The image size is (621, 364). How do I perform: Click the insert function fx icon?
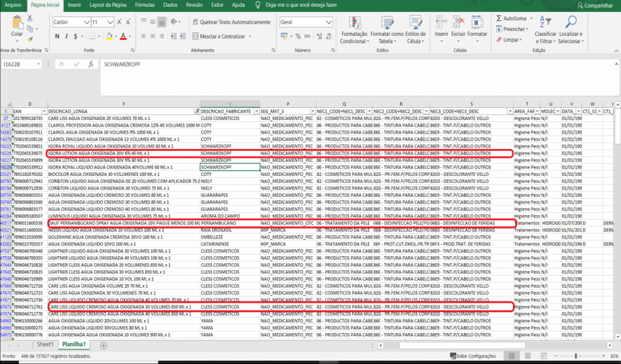point(90,64)
